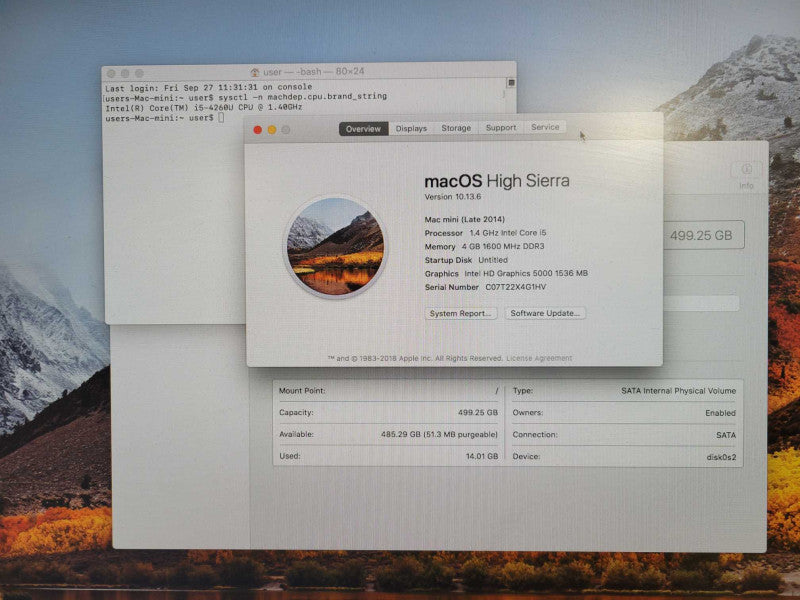Click the Version 10.13.6 text
800x600 pixels.
[453, 196]
